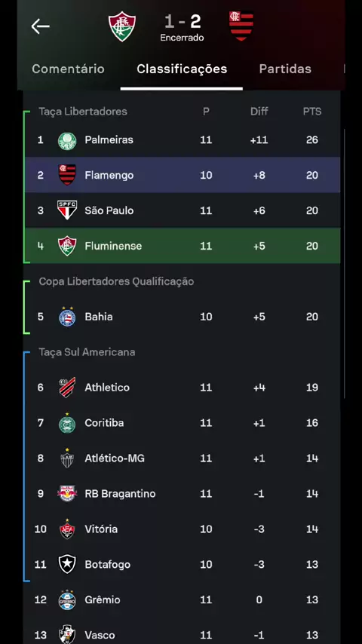Switch to the Comentário tab
Image resolution: width=362 pixels, height=644 pixels.
(x=68, y=69)
